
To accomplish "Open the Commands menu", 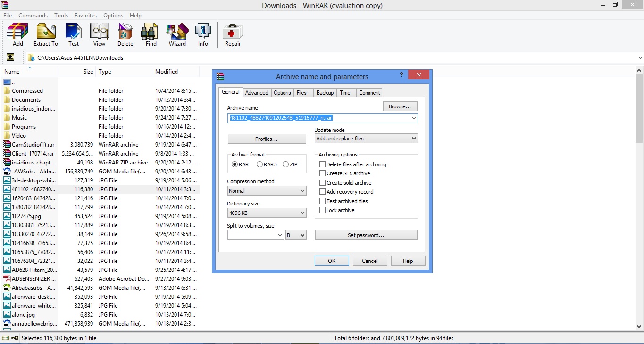I will click(x=33, y=16).
